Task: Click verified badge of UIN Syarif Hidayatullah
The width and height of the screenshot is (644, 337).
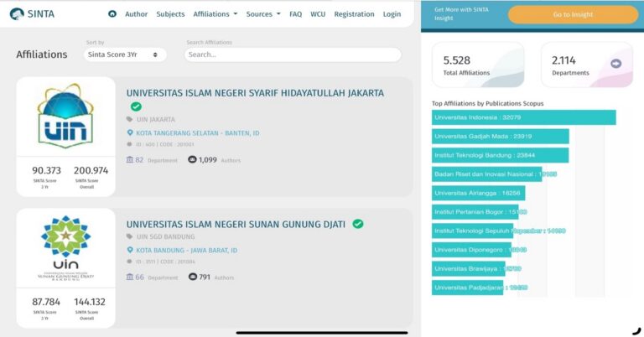Action: (136, 107)
